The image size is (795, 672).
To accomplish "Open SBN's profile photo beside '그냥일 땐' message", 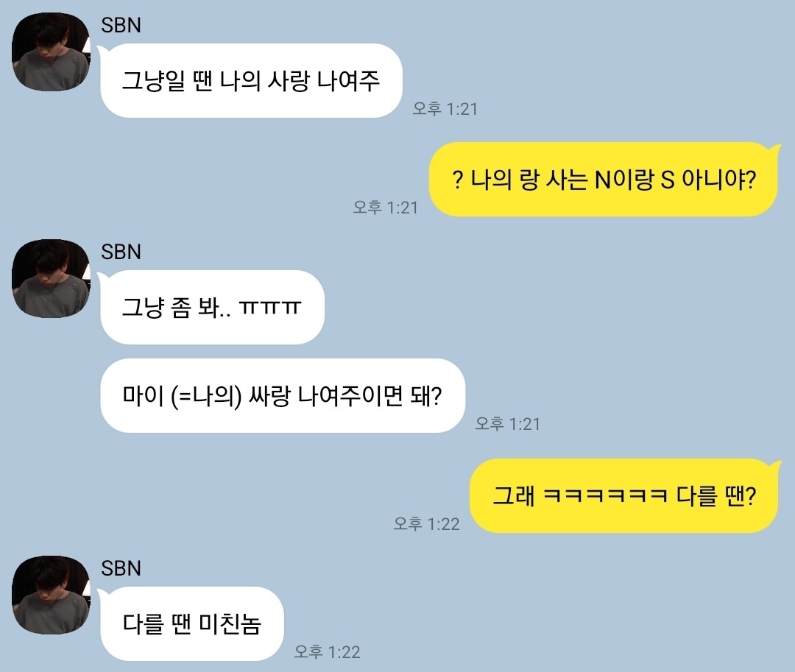I will click(x=51, y=52).
